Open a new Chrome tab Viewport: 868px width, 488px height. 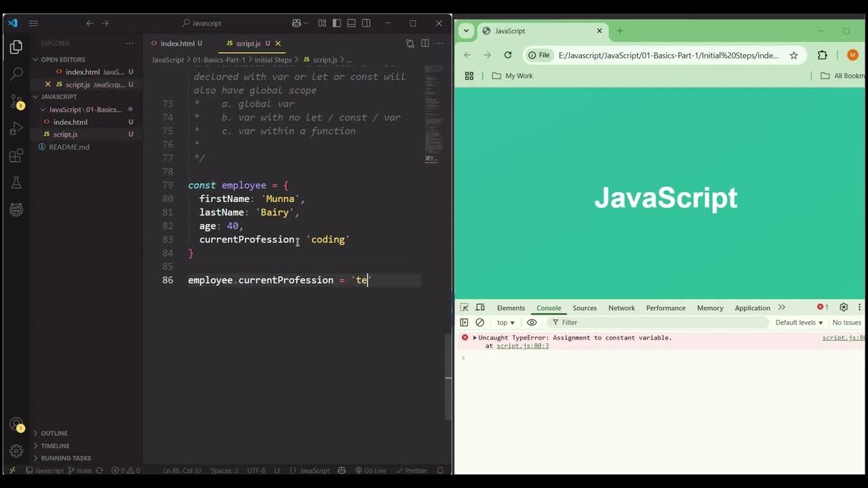620,30
